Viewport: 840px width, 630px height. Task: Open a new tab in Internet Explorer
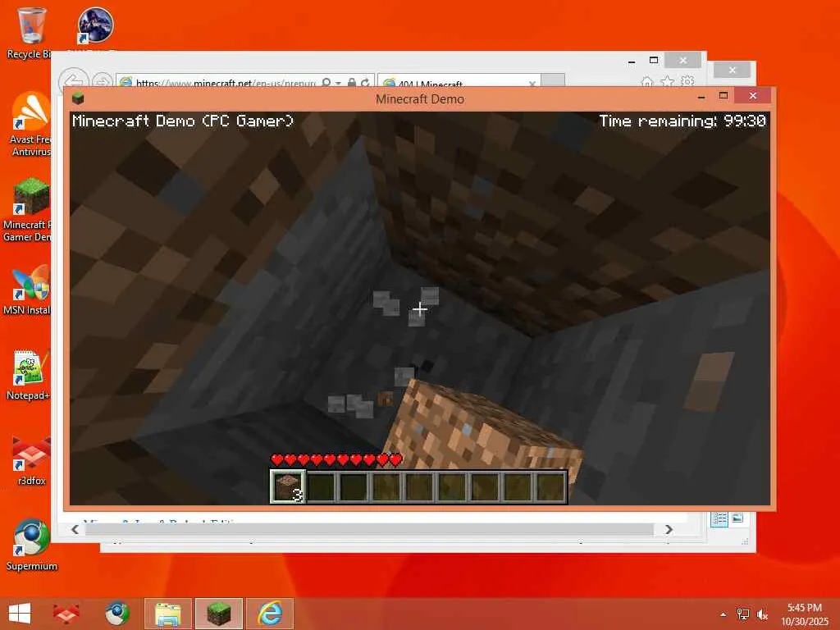553,80
